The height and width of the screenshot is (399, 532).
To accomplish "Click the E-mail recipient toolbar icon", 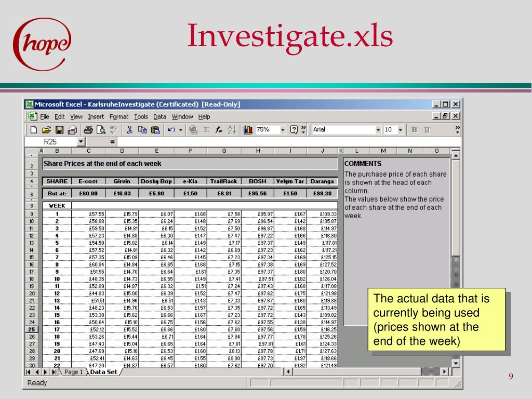I will [72, 130].
